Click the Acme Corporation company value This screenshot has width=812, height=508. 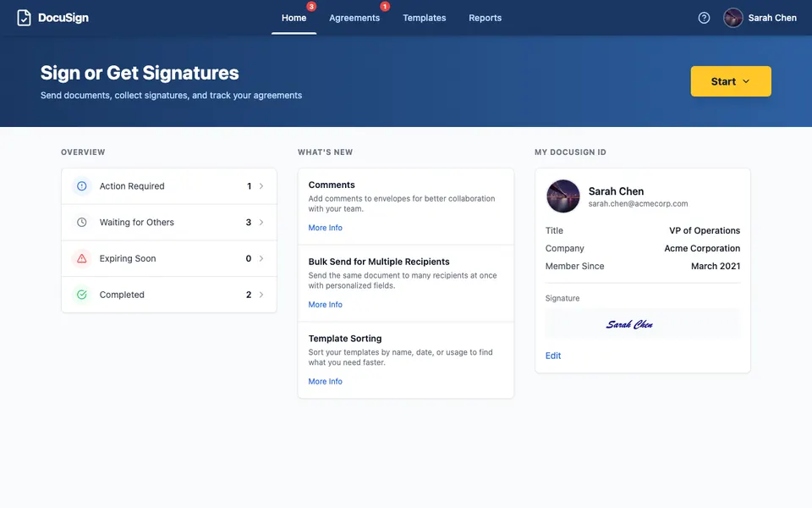pos(702,248)
